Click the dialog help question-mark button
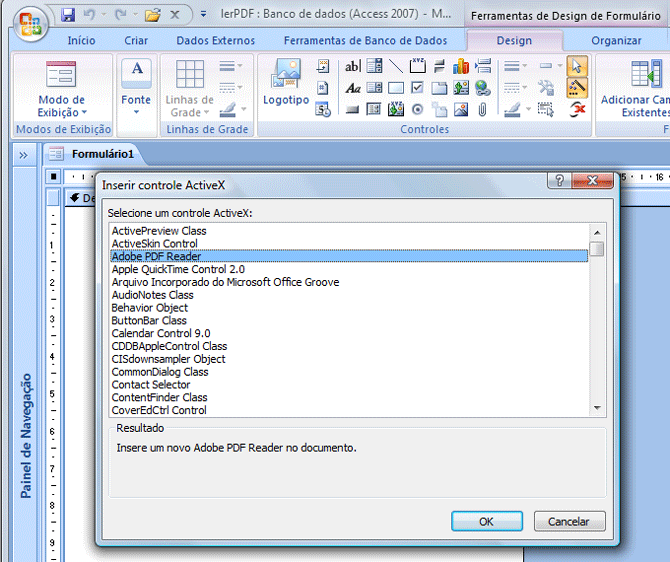670x562 pixels. coord(559,181)
